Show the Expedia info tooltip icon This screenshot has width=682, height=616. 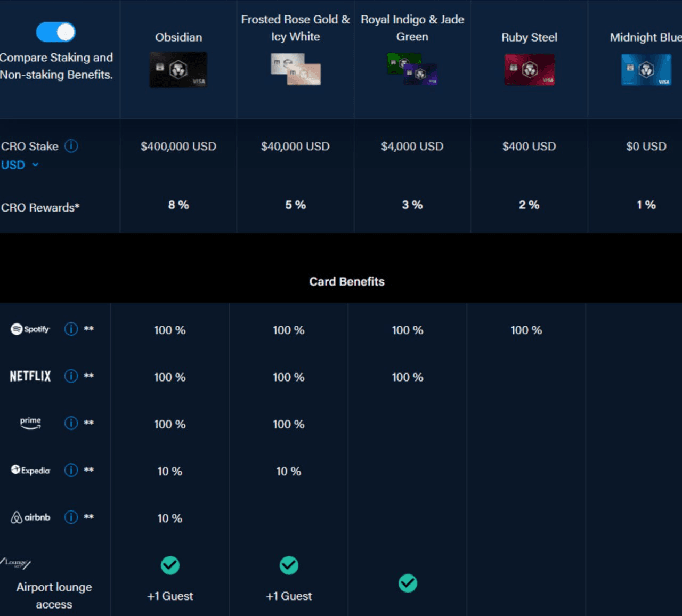[x=71, y=470]
